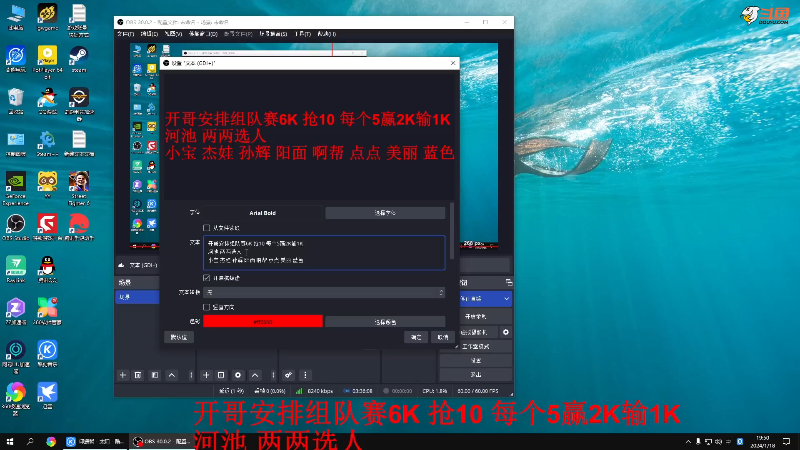Click the Defaults button in the dialog
This screenshot has width=800, height=450.
[x=179, y=337]
